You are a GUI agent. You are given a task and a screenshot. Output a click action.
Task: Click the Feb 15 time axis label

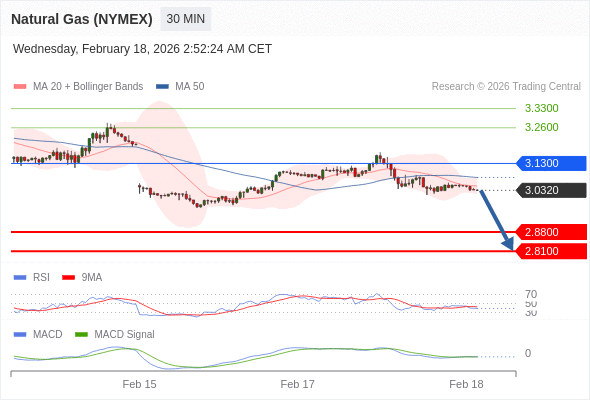click(x=139, y=384)
